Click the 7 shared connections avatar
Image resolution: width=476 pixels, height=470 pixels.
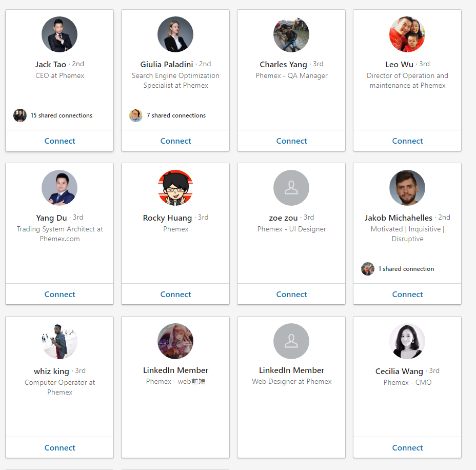(136, 115)
